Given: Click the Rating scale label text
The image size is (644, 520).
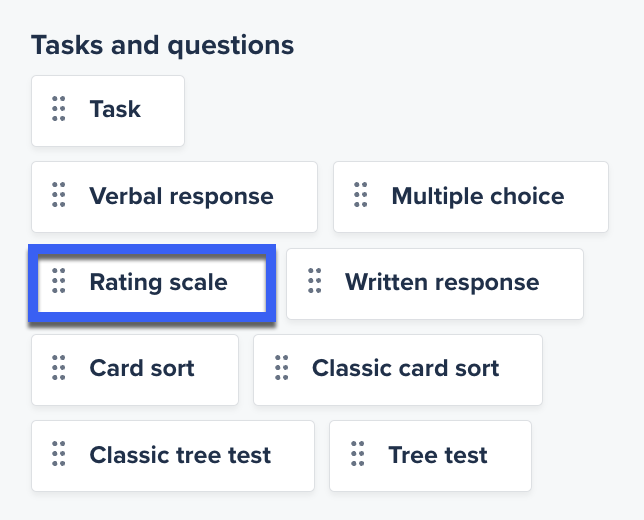Looking at the screenshot, I should [158, 283].
